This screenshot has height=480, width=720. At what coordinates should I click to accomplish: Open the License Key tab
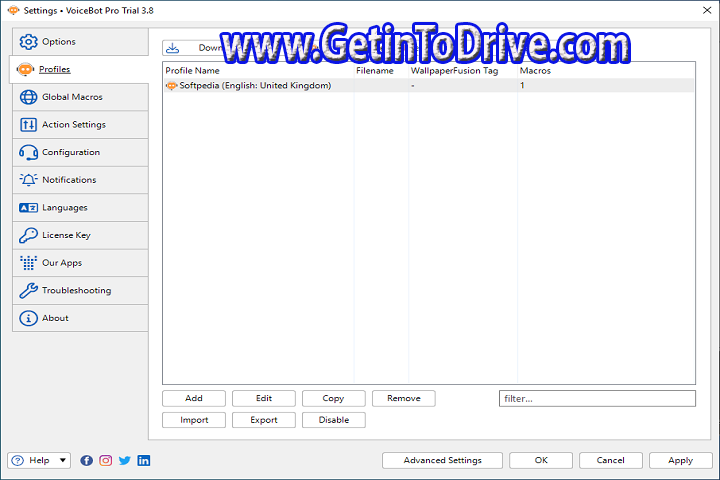click(80, 235)
